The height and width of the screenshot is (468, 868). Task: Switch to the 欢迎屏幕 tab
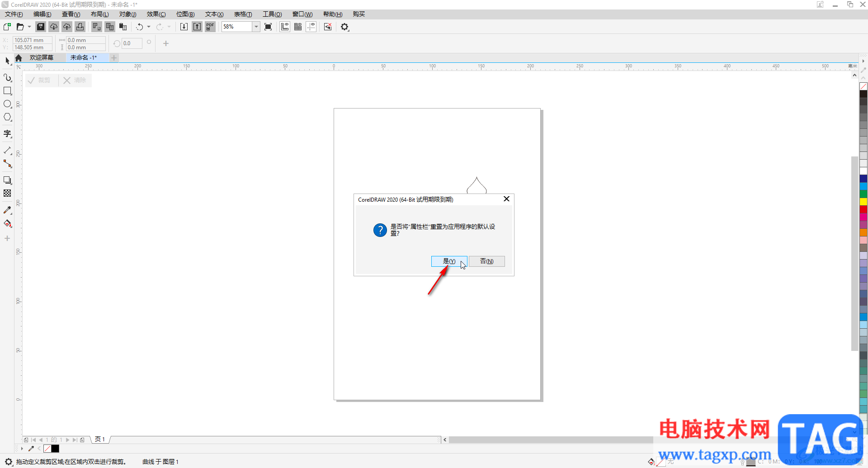[x=42, y=58]
